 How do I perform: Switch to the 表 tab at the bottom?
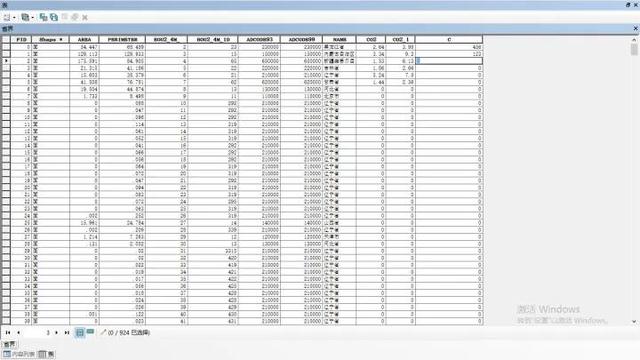point(47,354)
